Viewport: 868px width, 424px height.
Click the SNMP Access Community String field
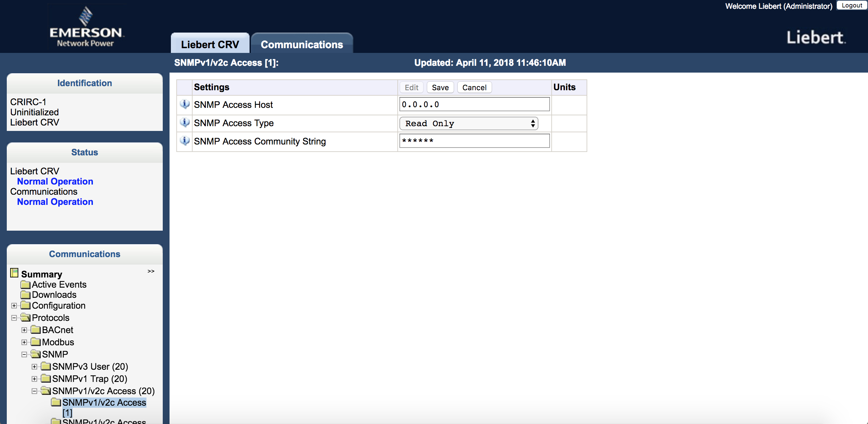click(x=474, y=141)
